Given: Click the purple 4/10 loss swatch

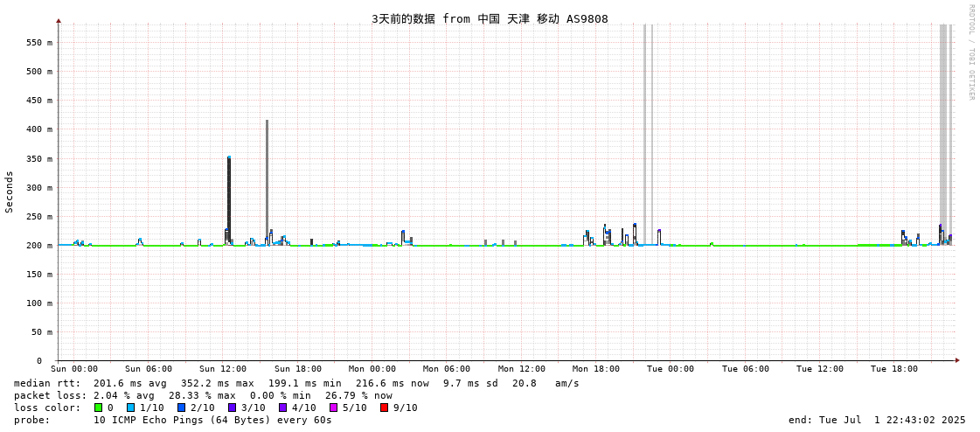Looking at the screenshot, I should click(x=282, y=408).
